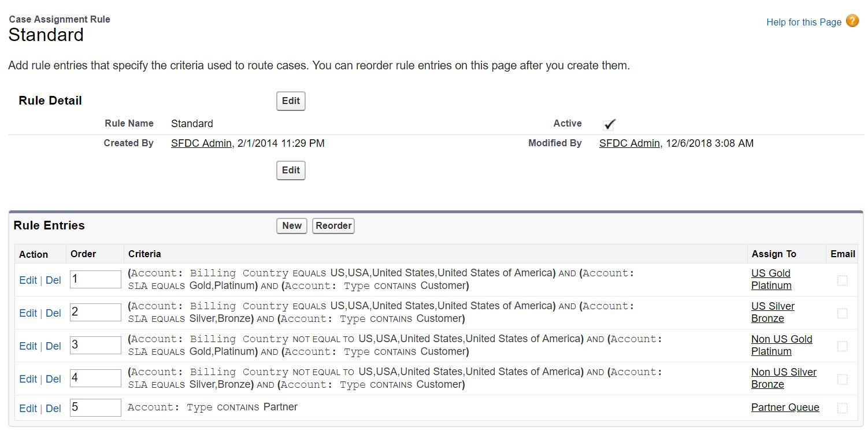Click the order field containing 1
Screen dimensions: 868x445
95,280
